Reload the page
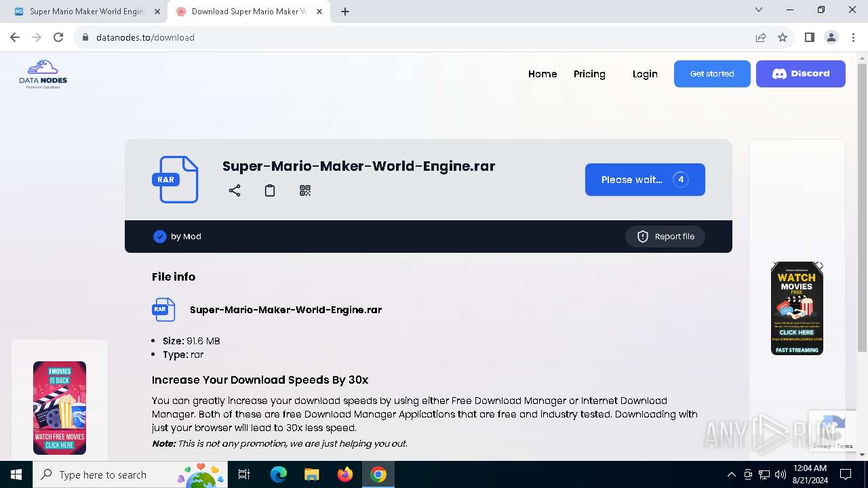This screenshot has height=488, width=868. coord(58,37)
